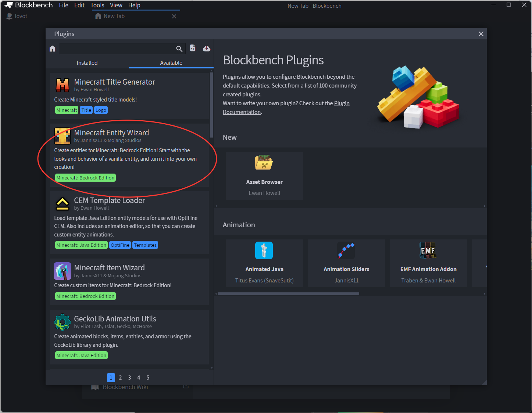Go to plugin list page 1
The width and height of the screenshot is (532, 413).
[x=111, y=377]
